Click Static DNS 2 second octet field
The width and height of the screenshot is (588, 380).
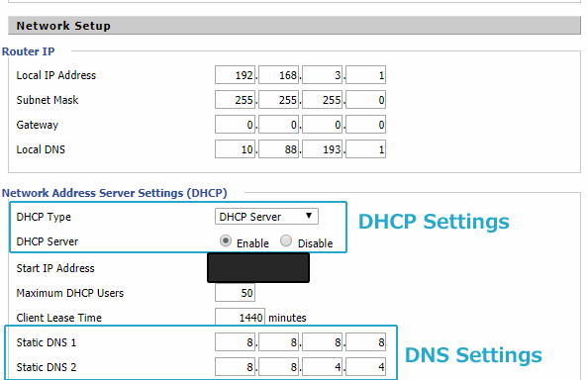(278, 367)
